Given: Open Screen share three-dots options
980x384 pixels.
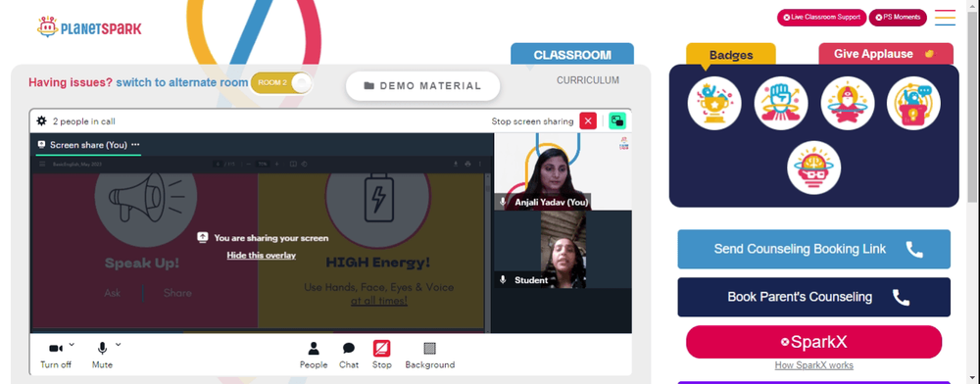Looking at the screenshot, I should pos(135,144).
